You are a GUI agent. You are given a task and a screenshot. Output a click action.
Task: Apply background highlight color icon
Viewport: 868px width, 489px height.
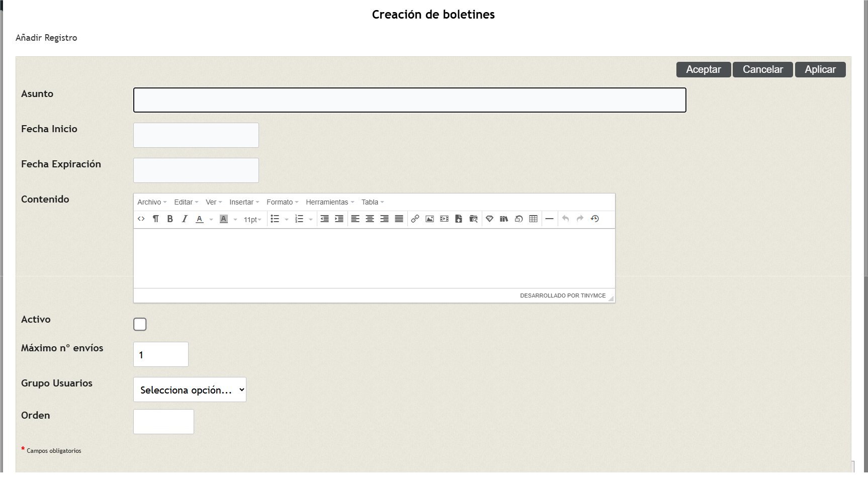pyautogui.click(x=224, y=219)
